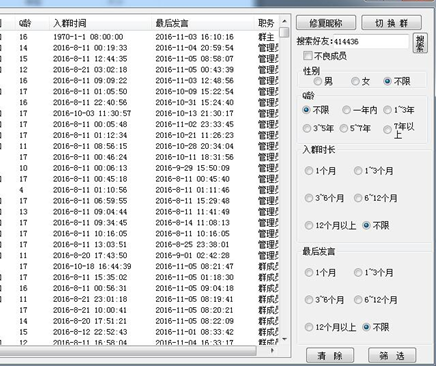Click last-post cell 2016-11-05 08:58:07
The width and height of the screenshot is (438, 367).
pyautogui.click(x=194, y=59)
